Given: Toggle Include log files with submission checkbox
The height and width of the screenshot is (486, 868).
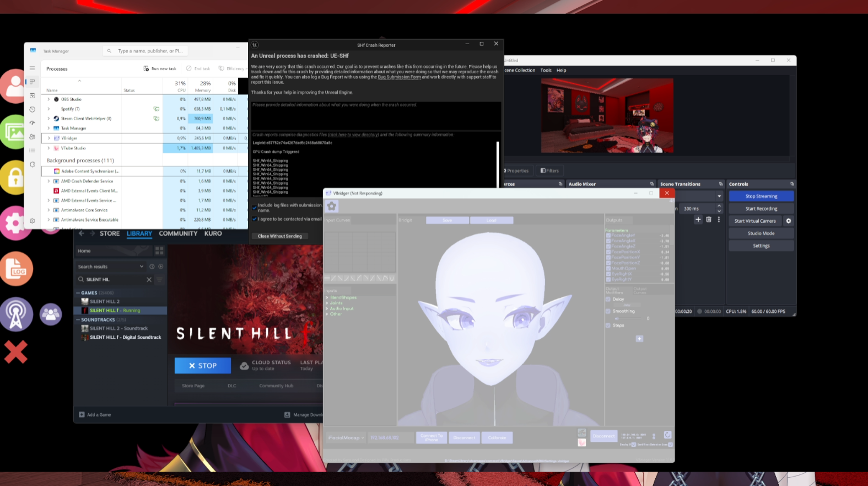Looking at the screenshot, I should click(255, 207).
